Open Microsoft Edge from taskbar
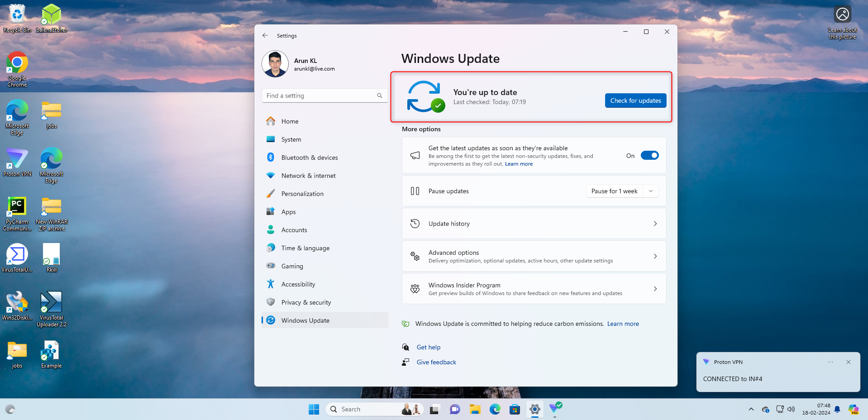This screenshot has height=420, width=868. tap(495, 409)
